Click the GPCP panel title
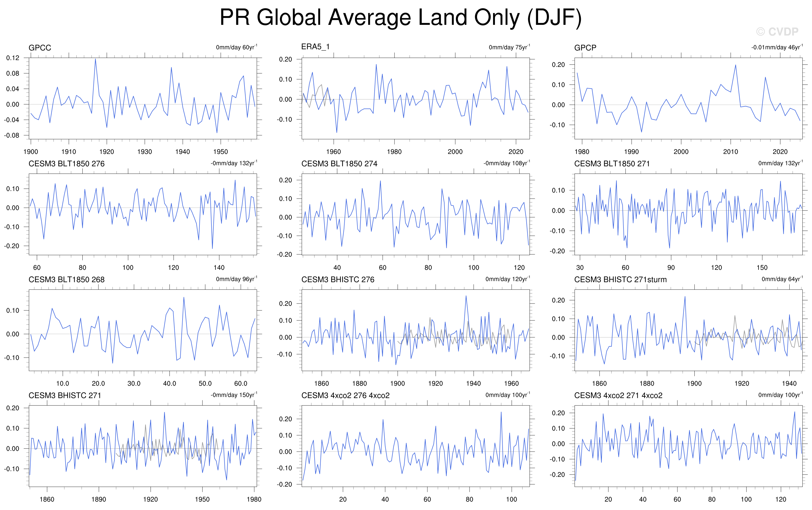Viewport: 812px width, 510px height. click(585, 48)
